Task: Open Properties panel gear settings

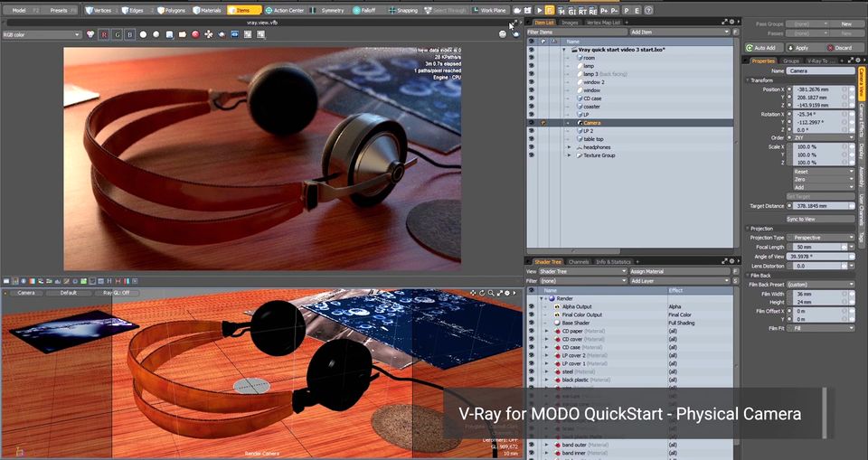Action: coord(857,61)
